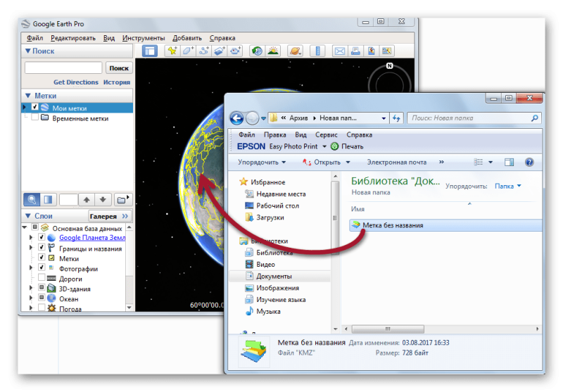This screenshot has height=392, width=563.
Task: Click the Поиск button in Google Earth
Action: 119,68
